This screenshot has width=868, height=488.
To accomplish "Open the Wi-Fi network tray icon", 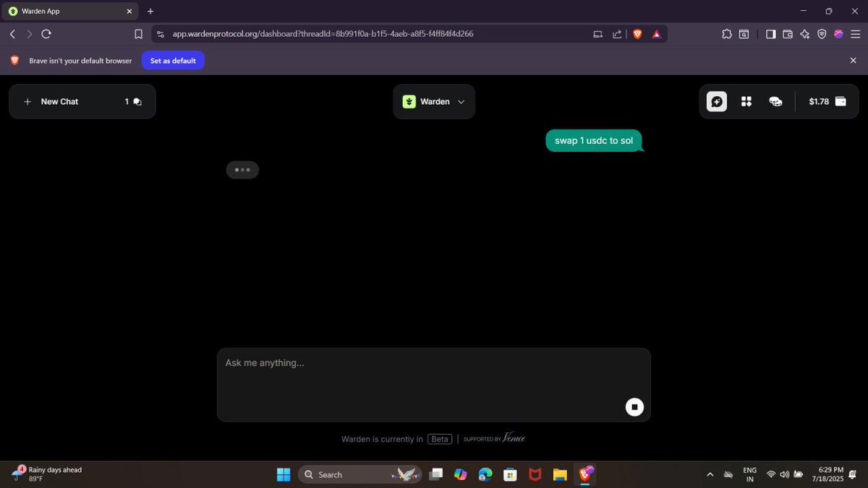I will (x=771, y=475).
